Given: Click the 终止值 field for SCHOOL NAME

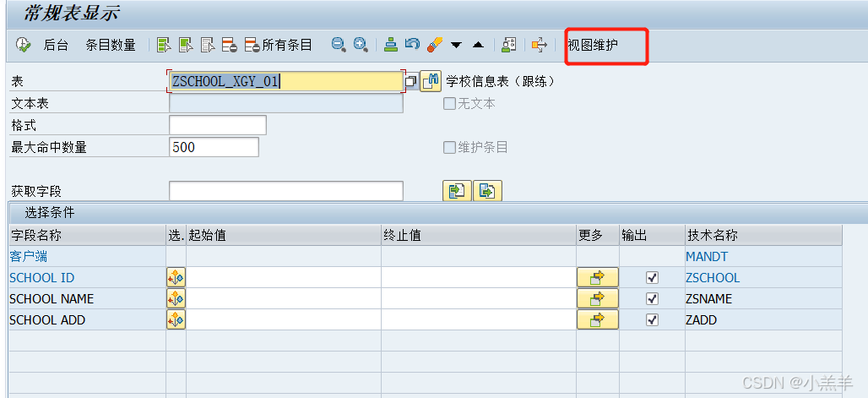Looking at the screenshot, I should 479,299.
